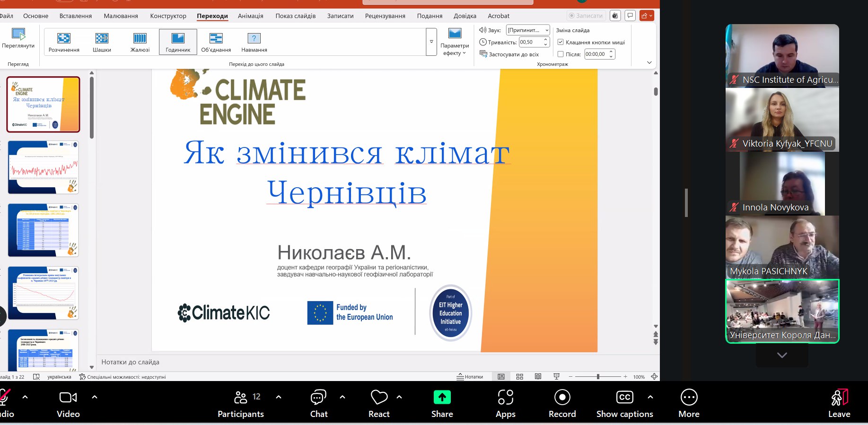The height and width of the screenshot is (425, 868).
Task: Open the Рецензування ribbon tab
Action: click(385, 16)
